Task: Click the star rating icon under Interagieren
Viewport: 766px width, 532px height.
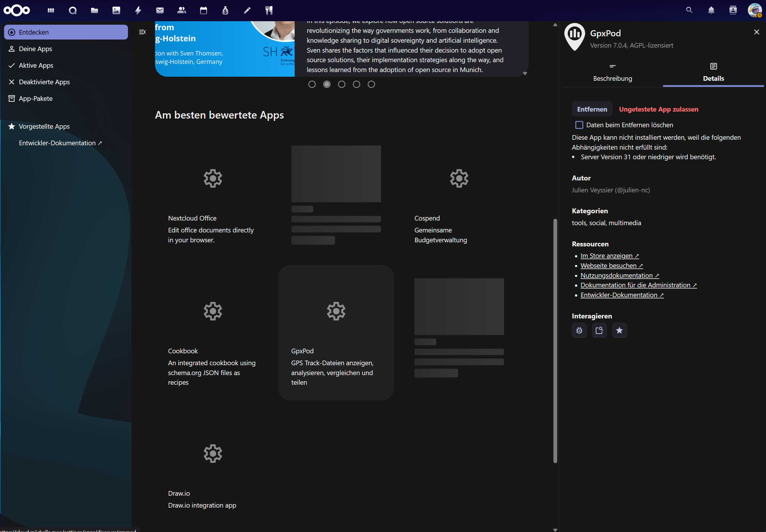Action: pyautogui.click(x=619, y=330)
